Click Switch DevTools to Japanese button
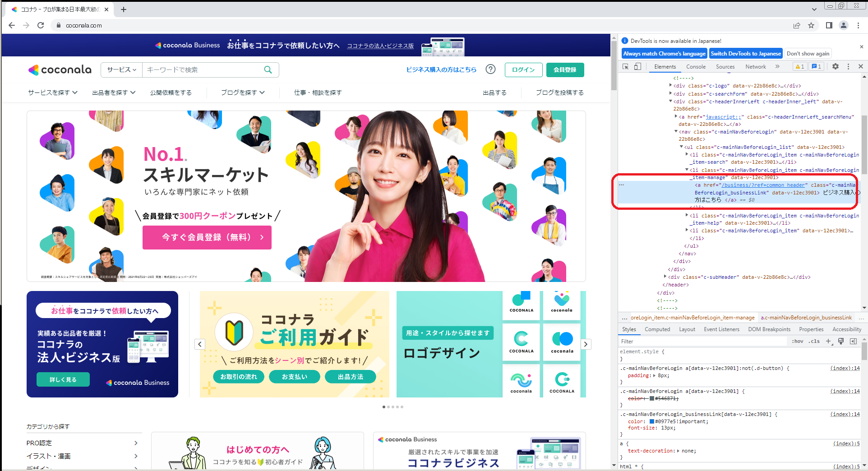This screenshot has width=868, height=471. pyautogui.click(x=746, y=53)
